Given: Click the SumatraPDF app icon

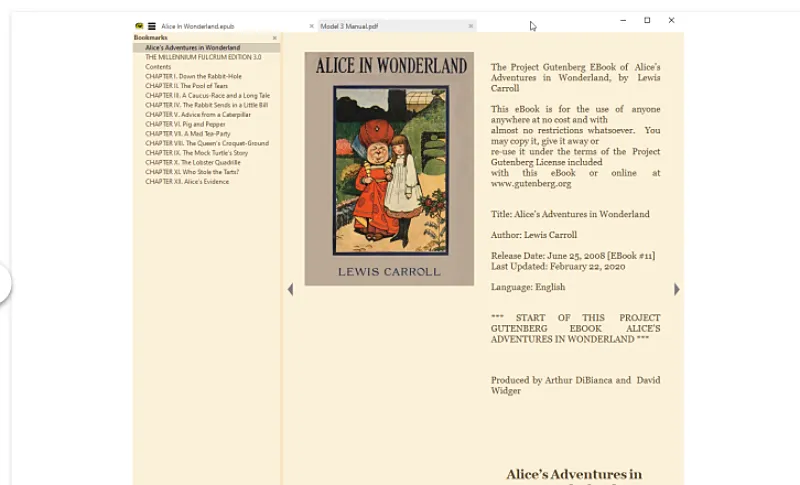Looking at the screenshot, I should pyautogui.click(x=139, y=26).
